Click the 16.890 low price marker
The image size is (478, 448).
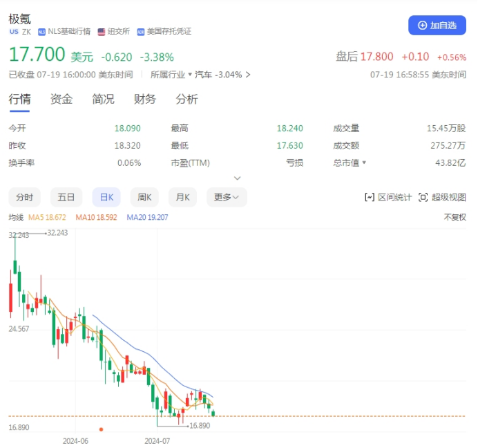pos(200,425)
